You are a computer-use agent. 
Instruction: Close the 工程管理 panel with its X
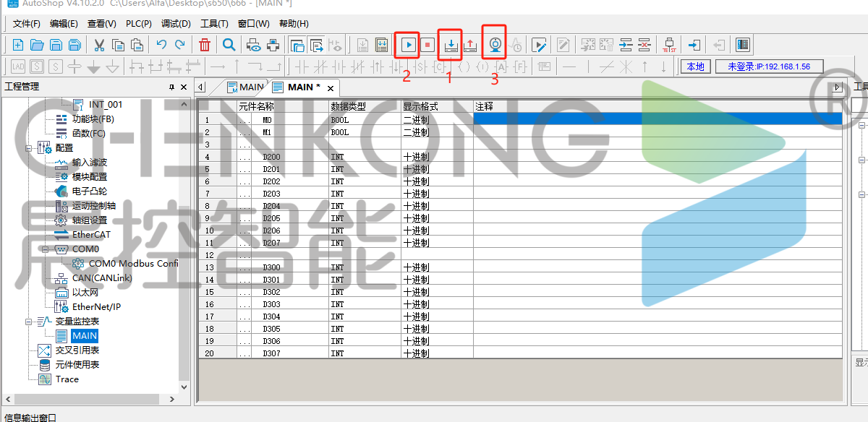point(184,87)
